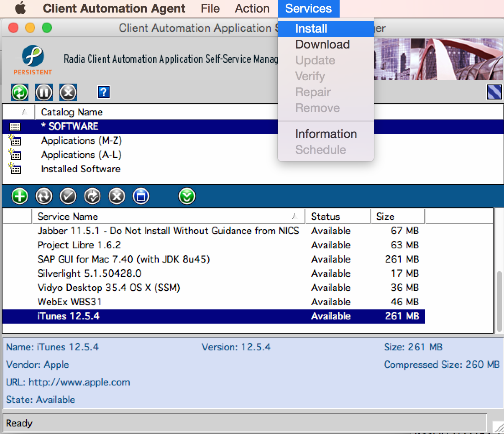The height and width of the screenshot is (434, 504).
Task: Select the iTunes 12.5.4 service row
Action: click(x=214, y=316)
